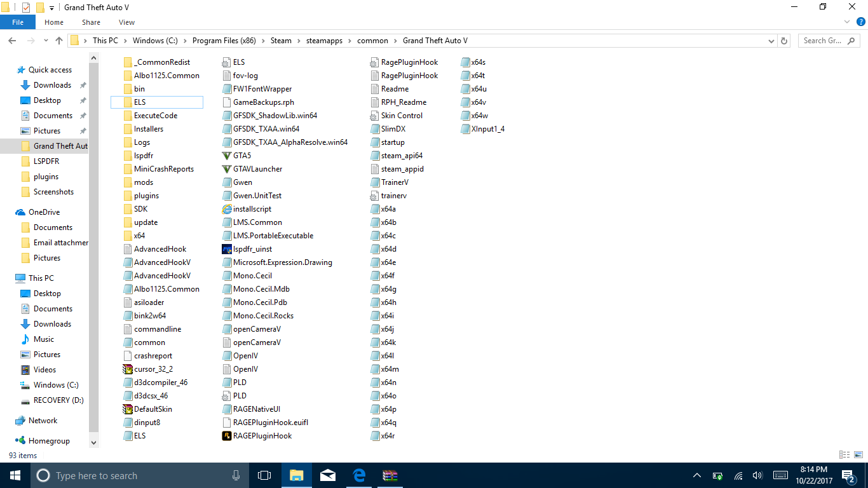
Task: Click the Skin Control settings file icon
Action: pyautogui.click(x=375, y=116)
